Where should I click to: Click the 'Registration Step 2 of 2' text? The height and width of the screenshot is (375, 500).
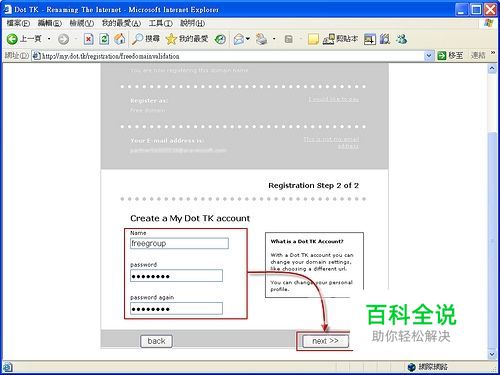pyautogui.click(x=313, y=186)
